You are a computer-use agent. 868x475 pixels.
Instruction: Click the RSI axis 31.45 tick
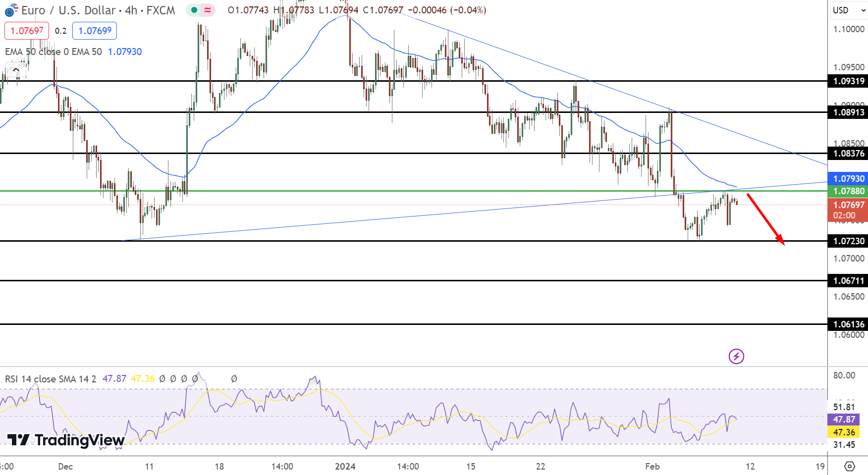point(844,444)
